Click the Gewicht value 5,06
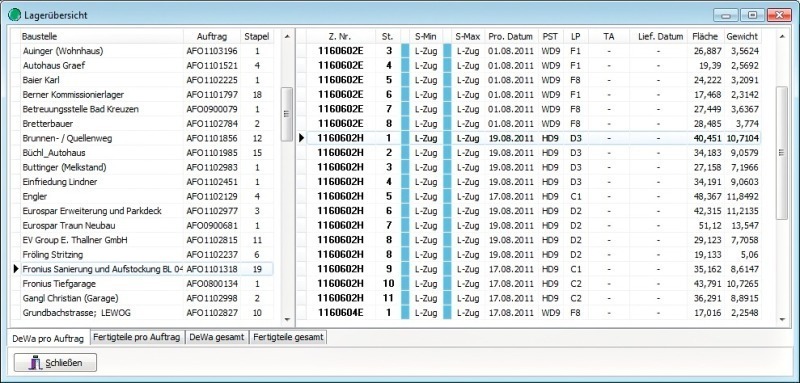 [750, 254]
